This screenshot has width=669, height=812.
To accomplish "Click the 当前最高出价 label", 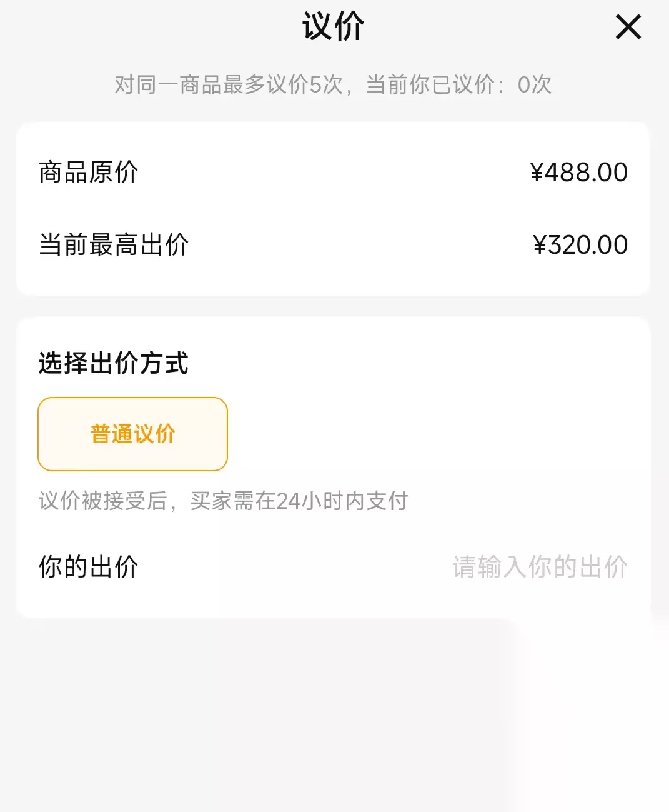I will (x=114, y=244).
